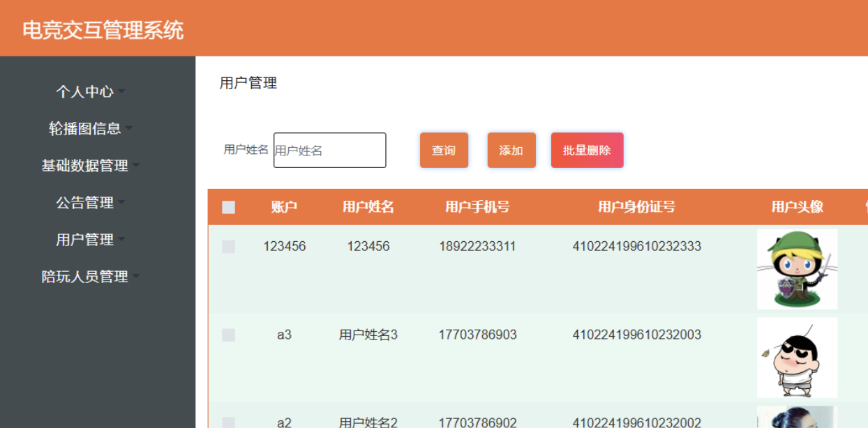Click account cell a3

tap(284, 335)
